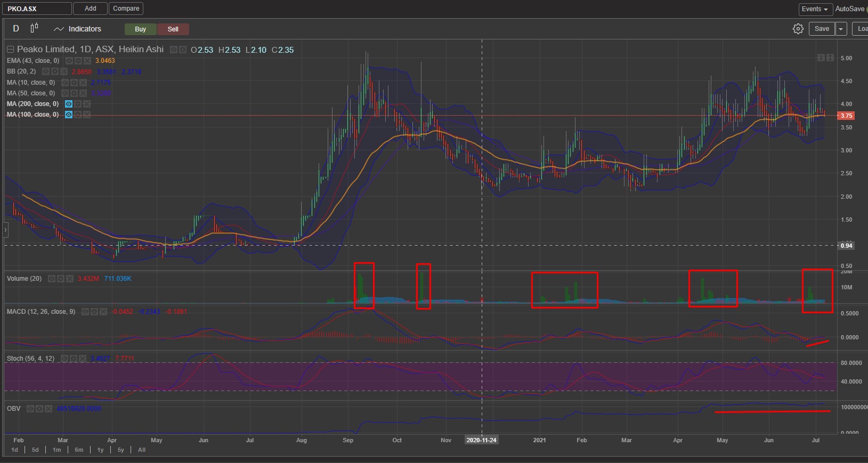Open the candlestick chart type selector

34,28
